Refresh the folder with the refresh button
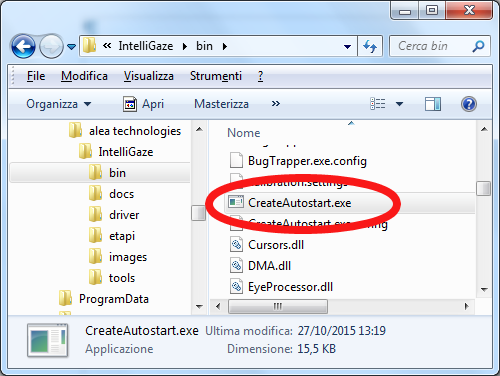This screenshot has width=500, height=376. tap(370, 46)
